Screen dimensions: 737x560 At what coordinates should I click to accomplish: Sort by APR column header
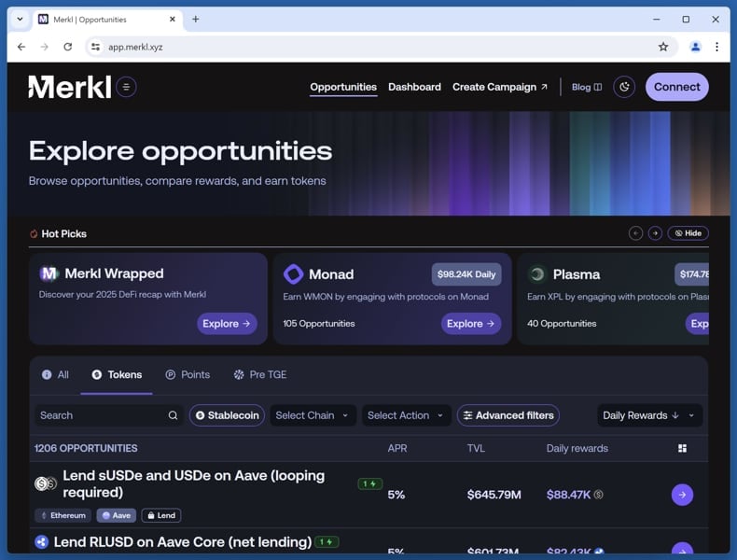tap(397, 448)
